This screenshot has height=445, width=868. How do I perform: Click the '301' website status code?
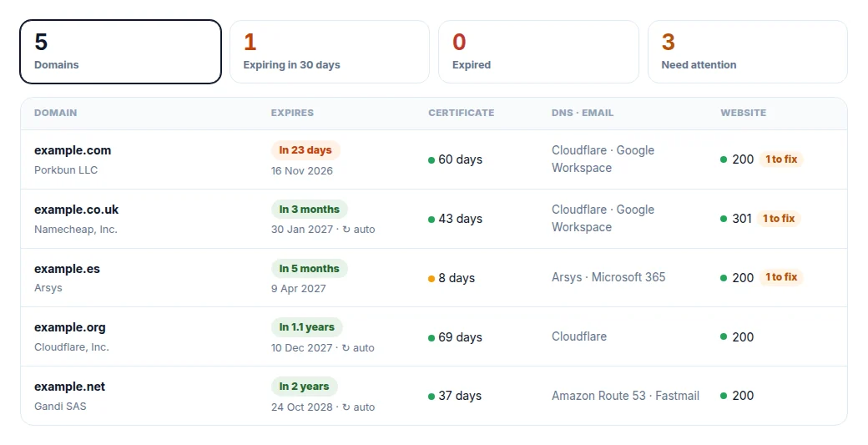pos(742,219)
